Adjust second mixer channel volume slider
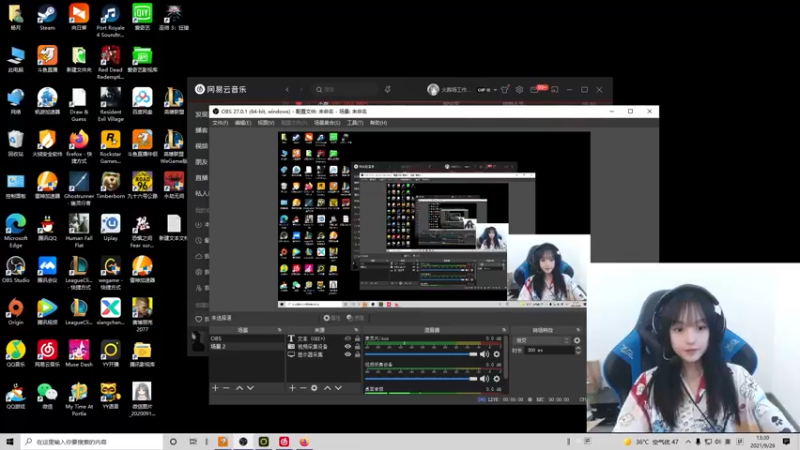The image size is (800, 450). click(421, 379)
